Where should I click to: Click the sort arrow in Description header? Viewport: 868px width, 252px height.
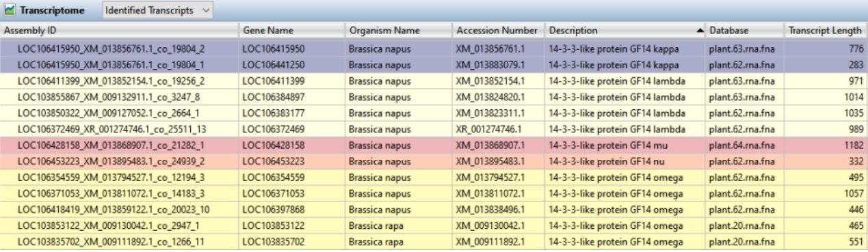pos(700,31)
